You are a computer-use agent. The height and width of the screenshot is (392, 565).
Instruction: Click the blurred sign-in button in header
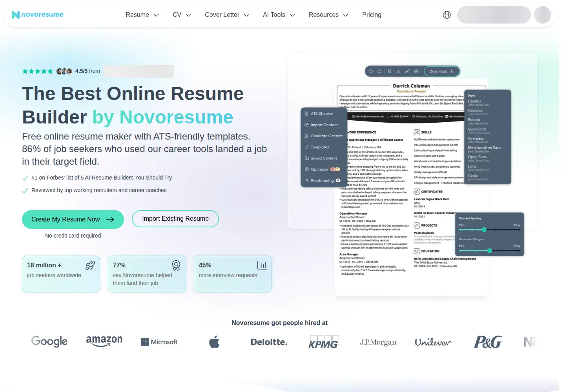(x=494, y=15)
